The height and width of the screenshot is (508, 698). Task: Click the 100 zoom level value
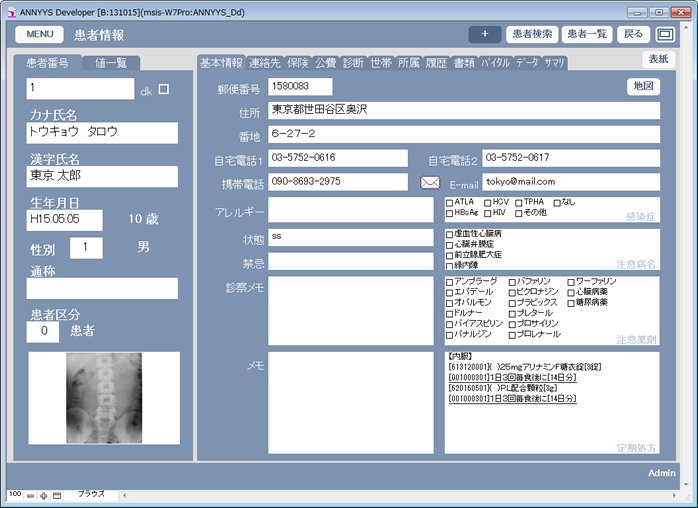coord(15,494)
